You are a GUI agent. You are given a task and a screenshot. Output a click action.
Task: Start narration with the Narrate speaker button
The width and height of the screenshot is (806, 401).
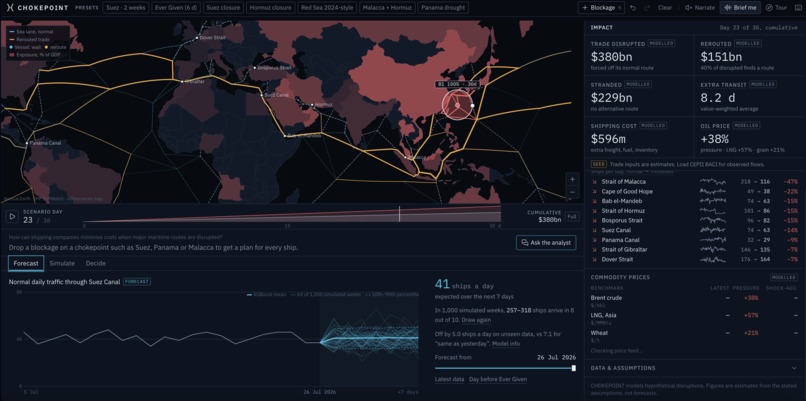click(700, 8)
